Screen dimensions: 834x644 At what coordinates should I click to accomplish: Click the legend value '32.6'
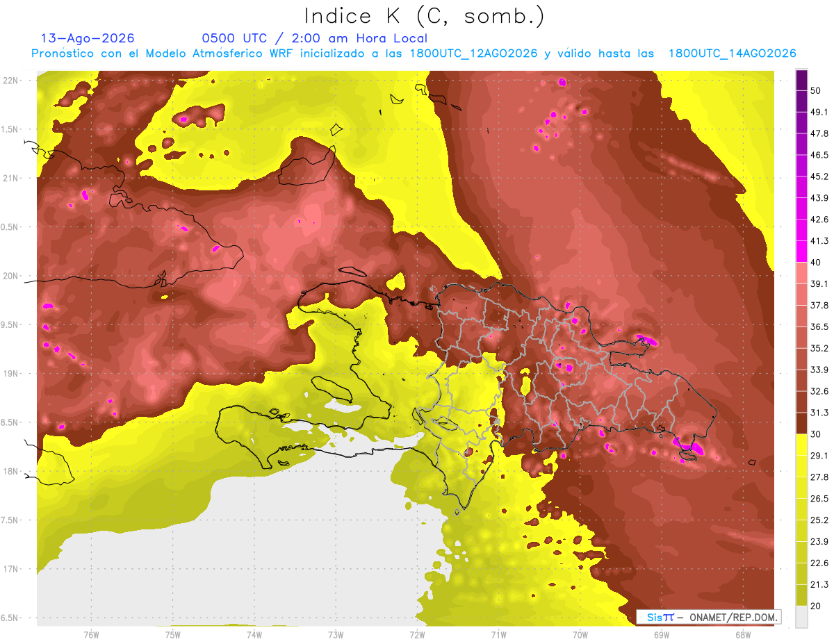pyautogui.click(x=819, y=391)
